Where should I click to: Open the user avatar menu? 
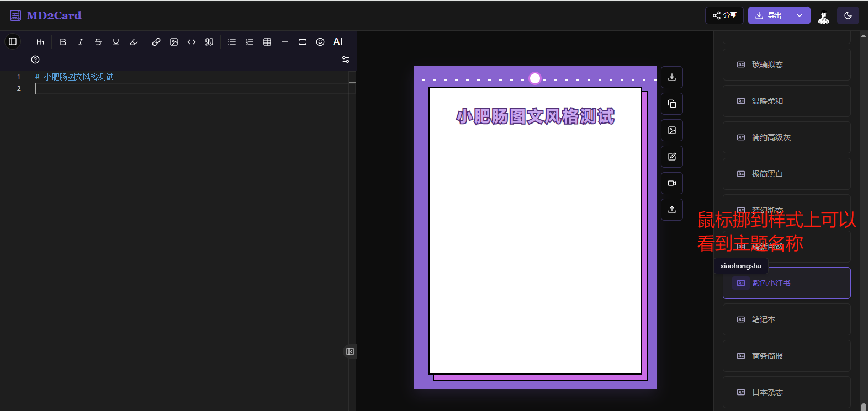(824, 17)
